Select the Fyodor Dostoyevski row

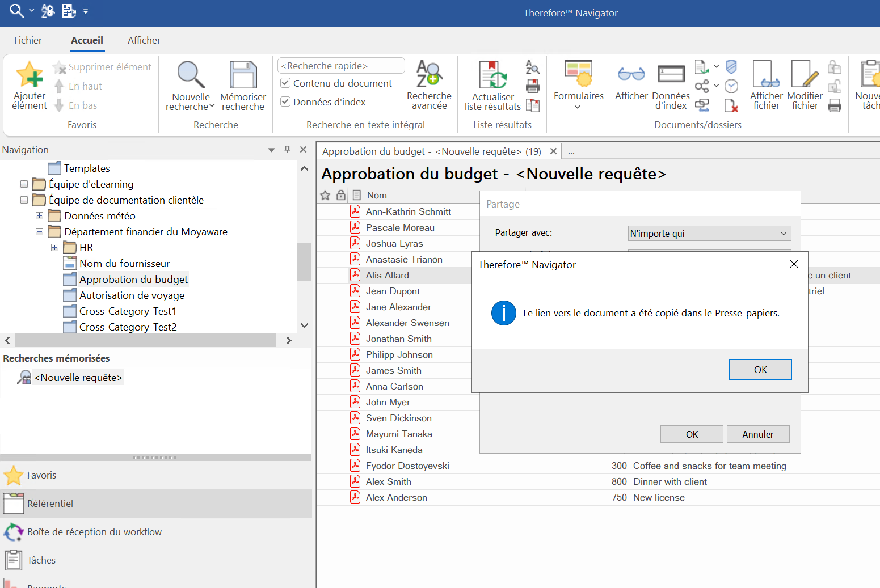(598, 466)
